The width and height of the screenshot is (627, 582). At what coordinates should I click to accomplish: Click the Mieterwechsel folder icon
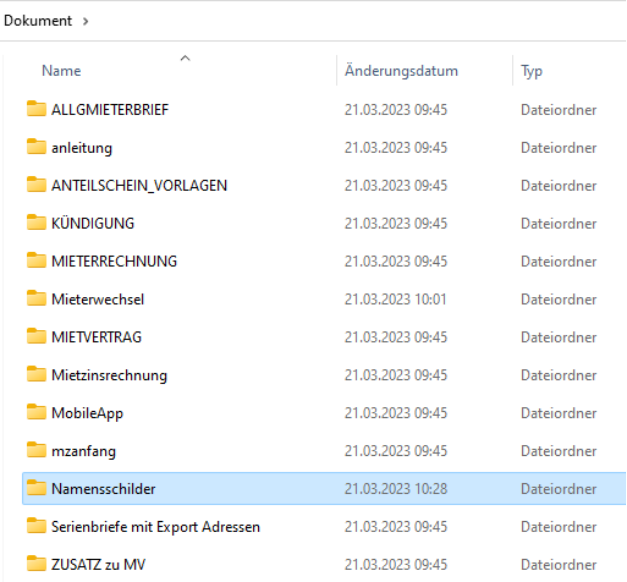pos(36,298)
